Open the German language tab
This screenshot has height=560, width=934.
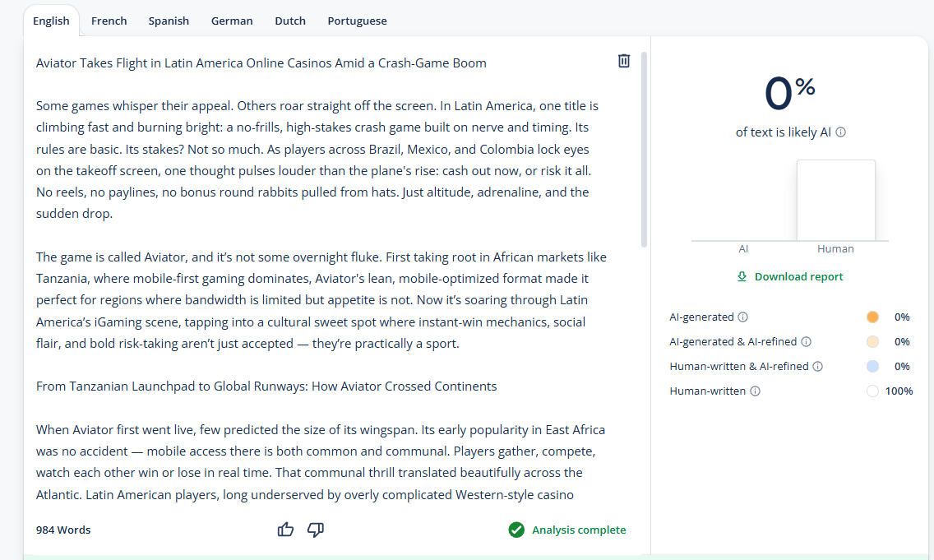(232, 21)
